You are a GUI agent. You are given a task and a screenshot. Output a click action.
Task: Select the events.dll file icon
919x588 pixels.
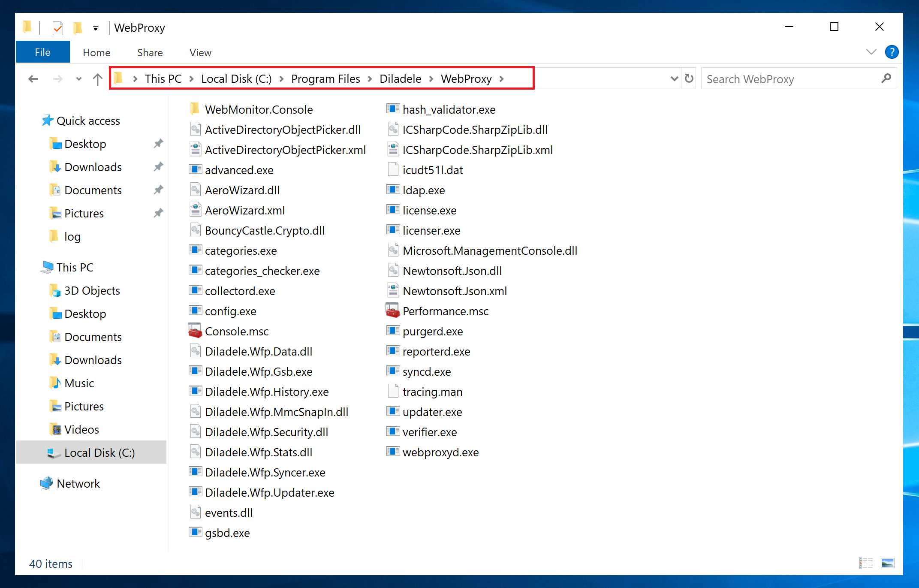(x=195, y=512)
